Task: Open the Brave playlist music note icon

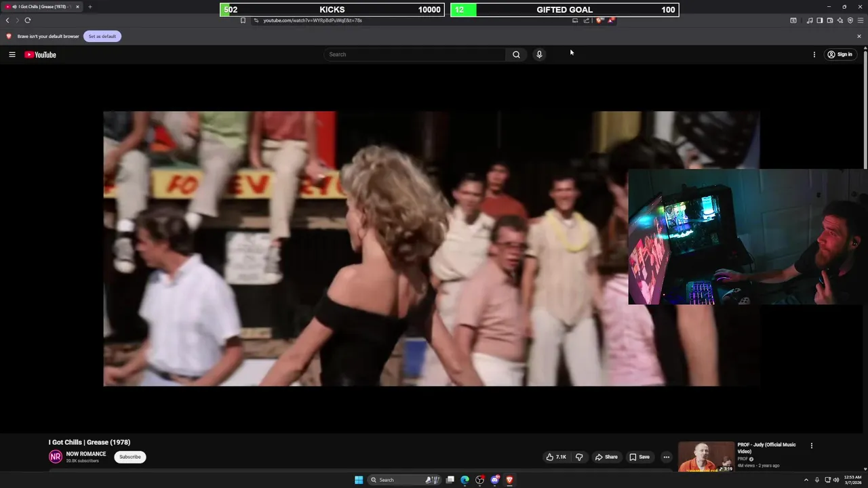Action: [810, 20]
